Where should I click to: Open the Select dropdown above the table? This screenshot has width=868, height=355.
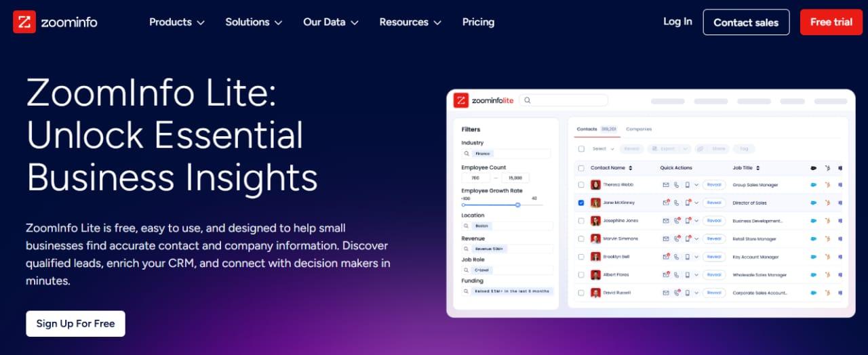click(x=603, y=148)
